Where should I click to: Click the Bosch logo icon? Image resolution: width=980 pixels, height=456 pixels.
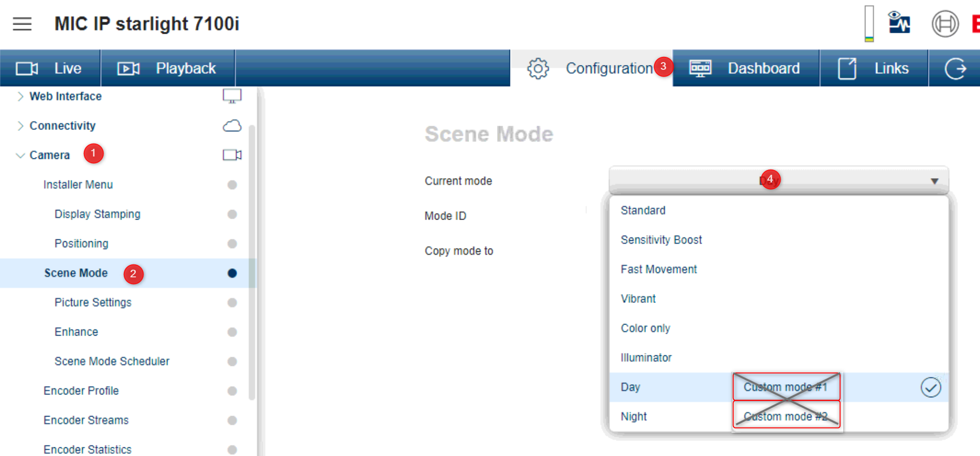(x=945, y=24)
